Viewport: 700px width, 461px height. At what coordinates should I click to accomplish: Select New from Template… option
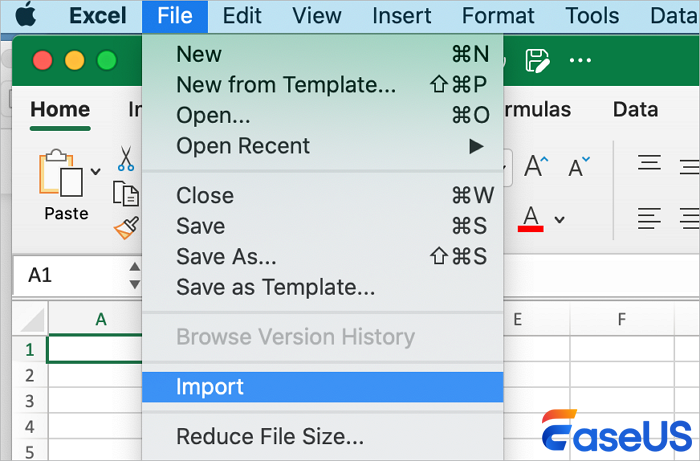click(323, 85)
